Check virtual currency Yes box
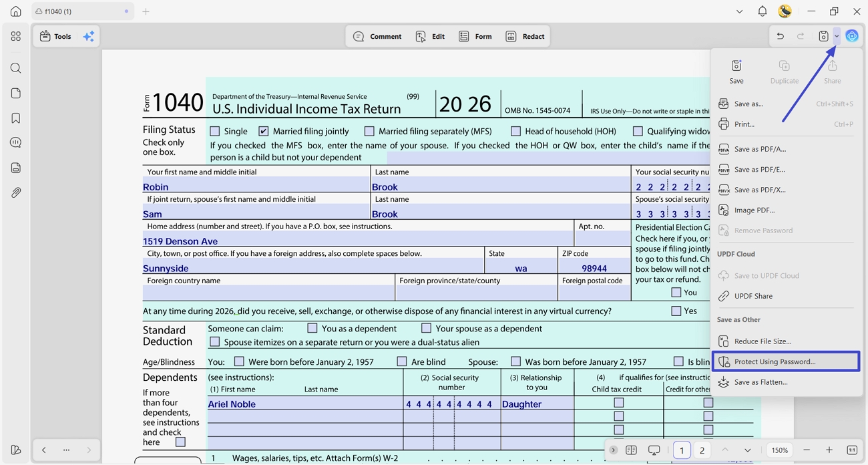 coord(676,311)
